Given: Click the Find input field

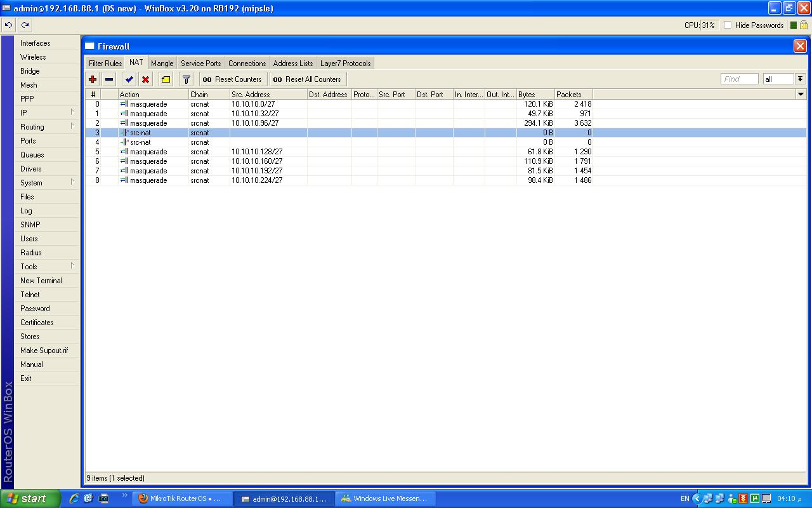Looking at the screenshot, I should coord(740,79).
